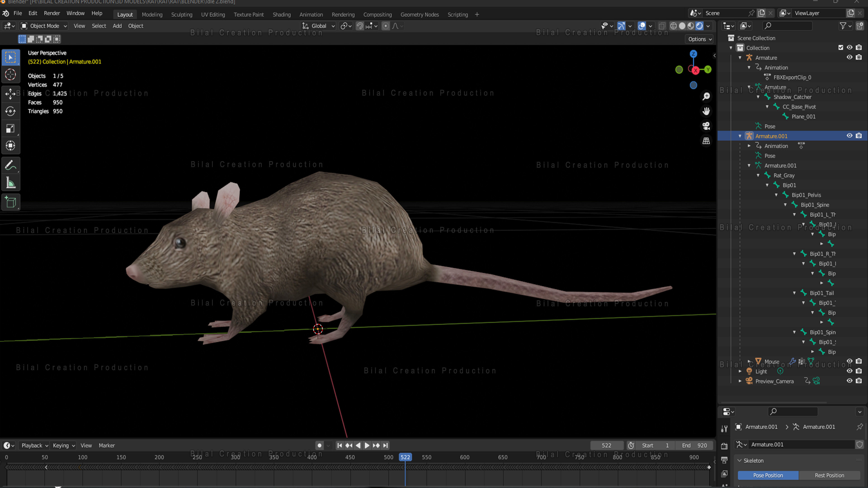This screenshot has width=868, height=488.
Task: Toggle proportional editing in header
Action: (385, 26)
